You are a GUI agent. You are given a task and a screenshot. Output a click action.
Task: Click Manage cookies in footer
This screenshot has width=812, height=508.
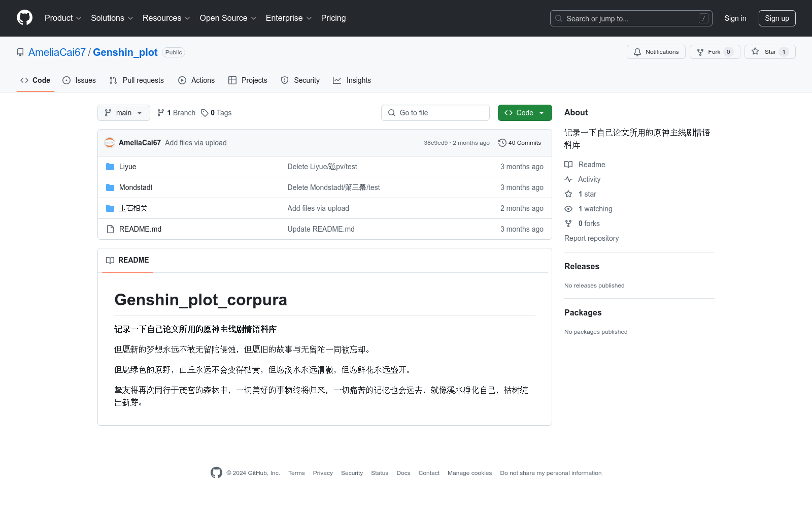point(469,473)
